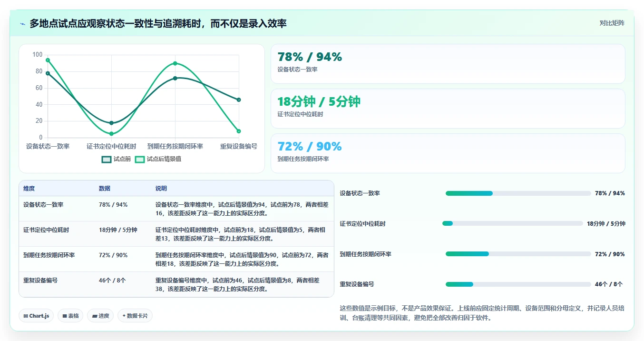Click the 到期任务按期闭环率 progress bar

coord(518,254)
